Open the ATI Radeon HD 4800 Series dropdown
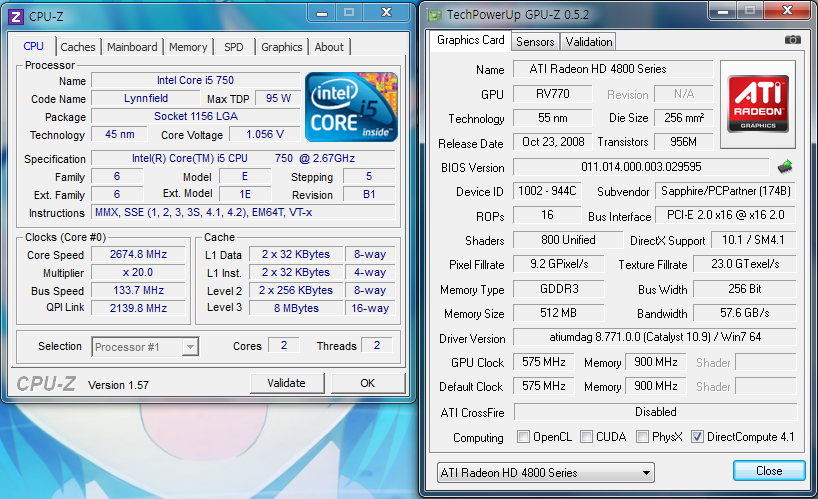 click(546, 472)
